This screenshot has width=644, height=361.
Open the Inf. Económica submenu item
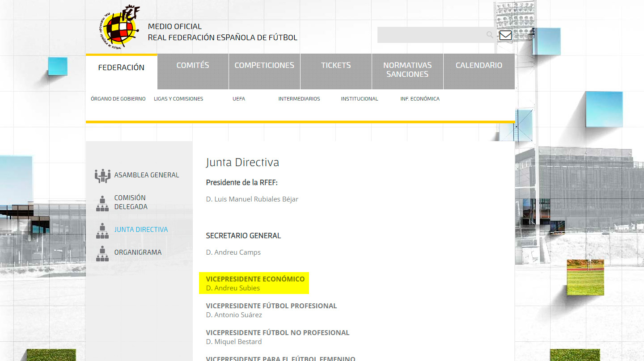[x=420, y=99]
